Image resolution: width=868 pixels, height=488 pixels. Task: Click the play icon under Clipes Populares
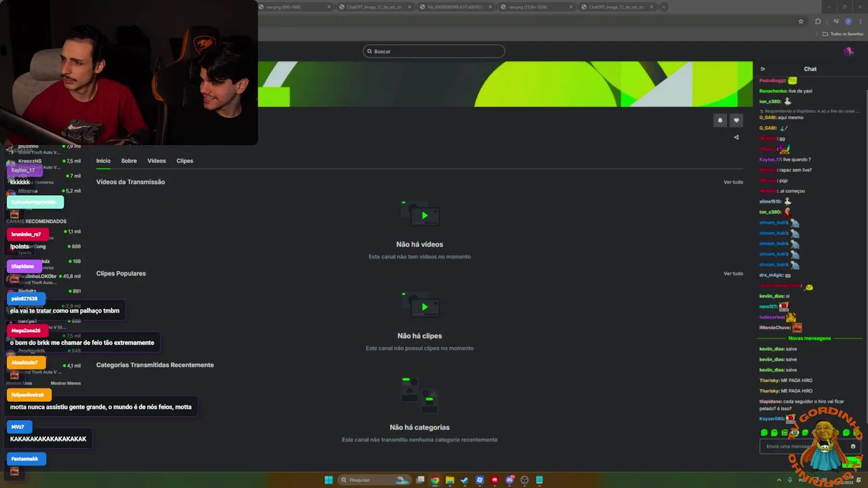pos(424,307)
